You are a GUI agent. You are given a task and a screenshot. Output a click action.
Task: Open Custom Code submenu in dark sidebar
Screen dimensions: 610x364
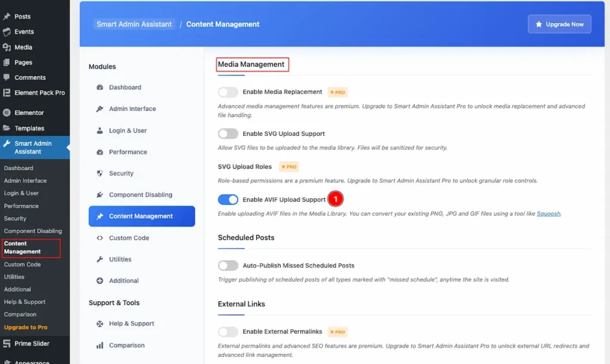point(22,264)
